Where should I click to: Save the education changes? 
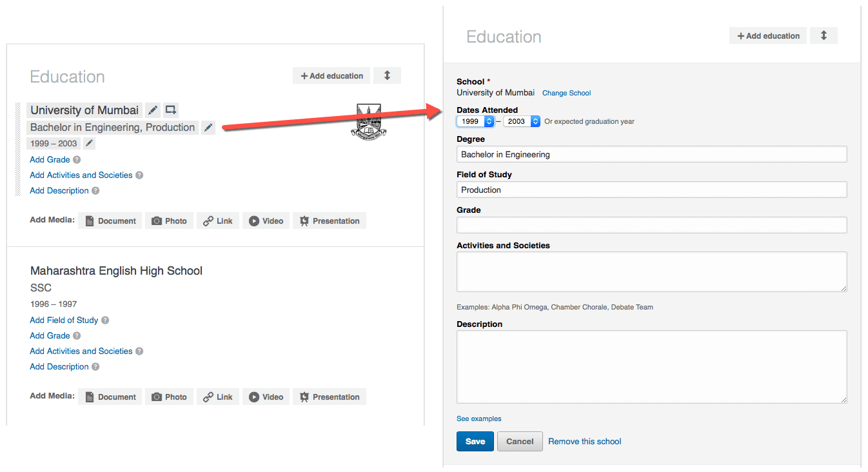(x=475, y=441)
